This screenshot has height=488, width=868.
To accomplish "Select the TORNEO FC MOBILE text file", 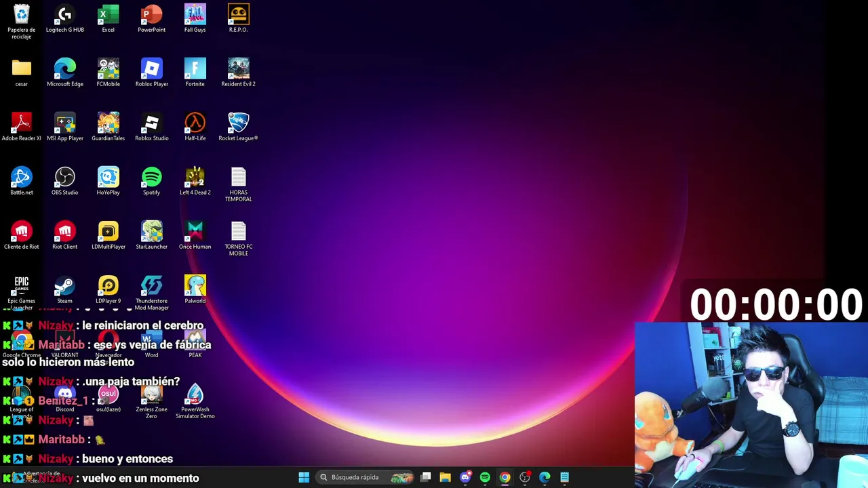I will tap(239, 239).
